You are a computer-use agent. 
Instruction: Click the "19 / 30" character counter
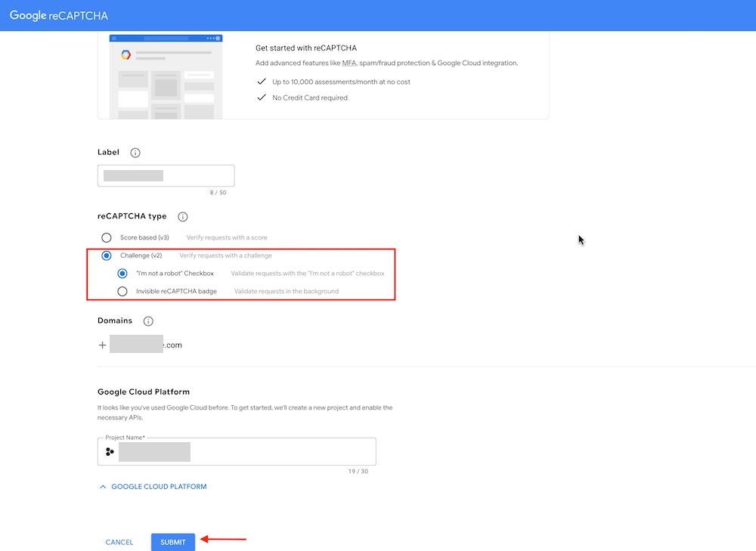coord(358,472)
